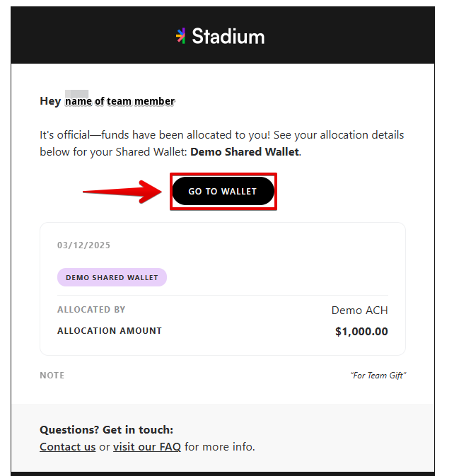
Task: Click the ALLOCATED BY label
Action: coord(91,309)
